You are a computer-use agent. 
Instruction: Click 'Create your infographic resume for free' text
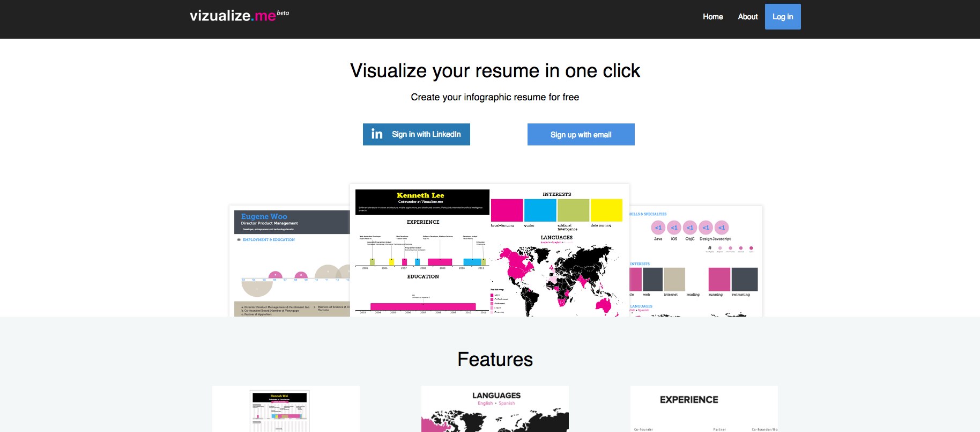pos(495,97)
